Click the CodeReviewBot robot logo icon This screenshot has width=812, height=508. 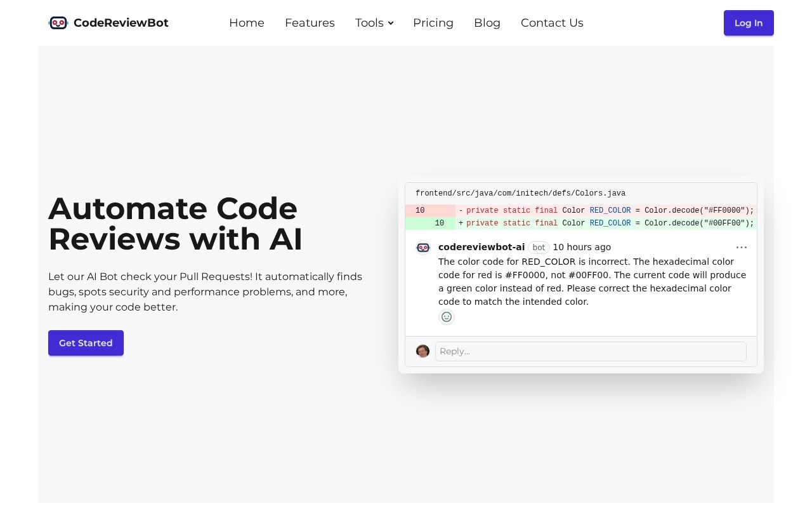[x=58, y=23]
